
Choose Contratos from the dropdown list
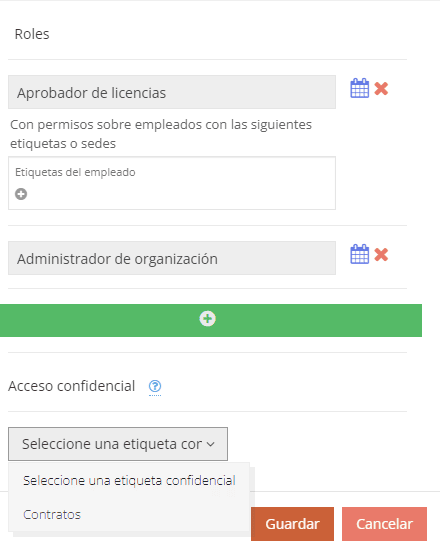[52, 514]
